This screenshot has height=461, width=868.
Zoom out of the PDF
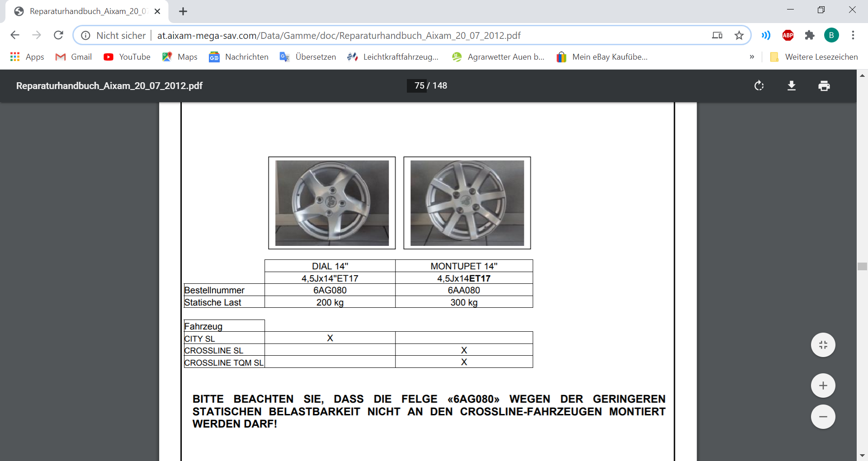click(x=823, y=417)
